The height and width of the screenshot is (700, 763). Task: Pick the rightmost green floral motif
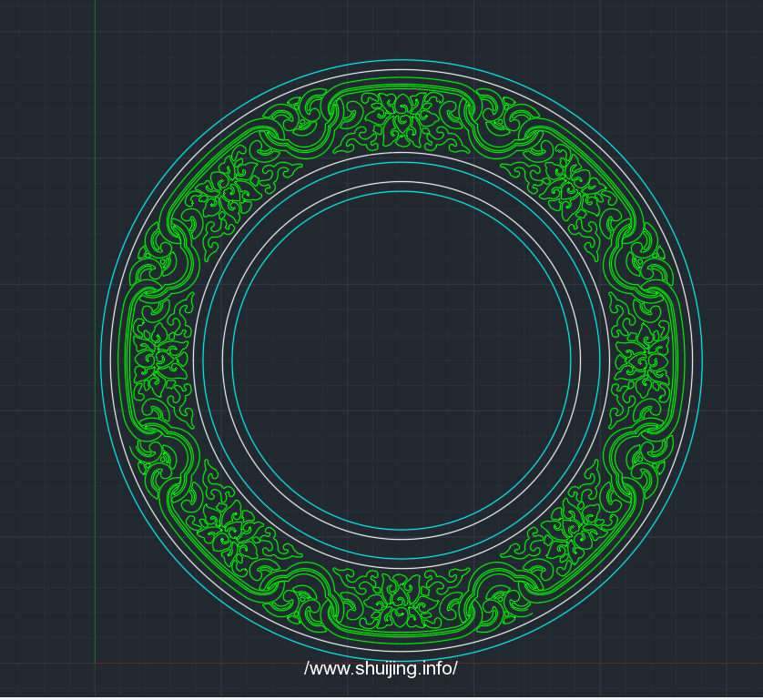(640, 360)
